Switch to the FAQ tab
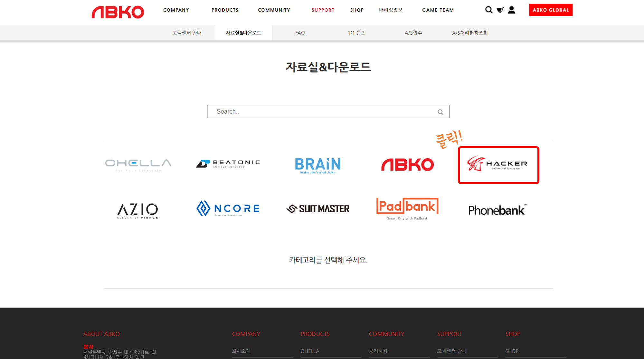 click(x=300, y=33)
